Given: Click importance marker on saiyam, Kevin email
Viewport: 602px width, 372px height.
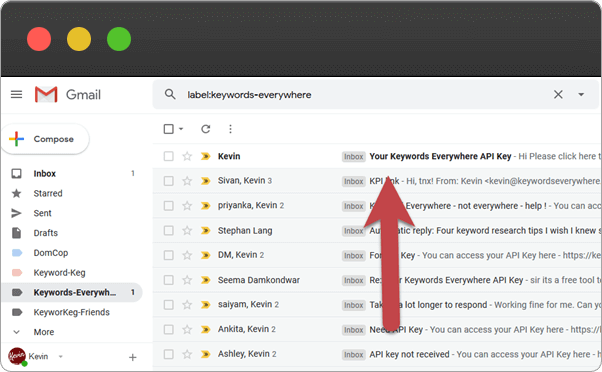Looking at the screenshot, I should 205,305.
